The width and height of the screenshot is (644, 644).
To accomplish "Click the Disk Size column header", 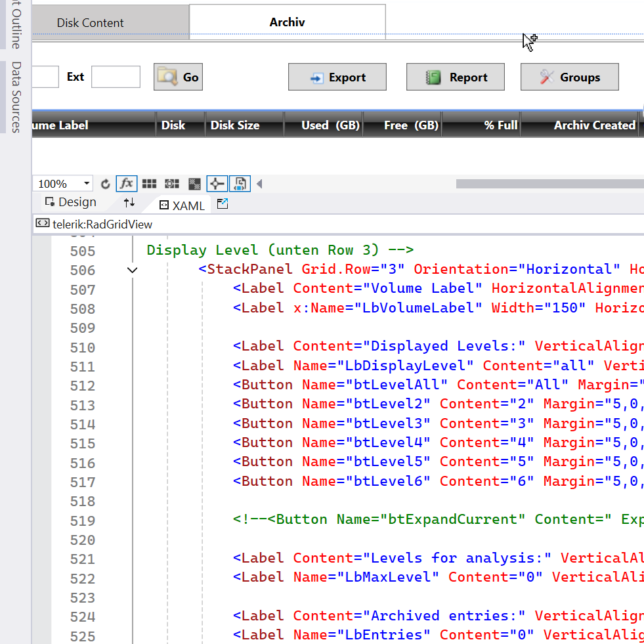I will 244,125.
